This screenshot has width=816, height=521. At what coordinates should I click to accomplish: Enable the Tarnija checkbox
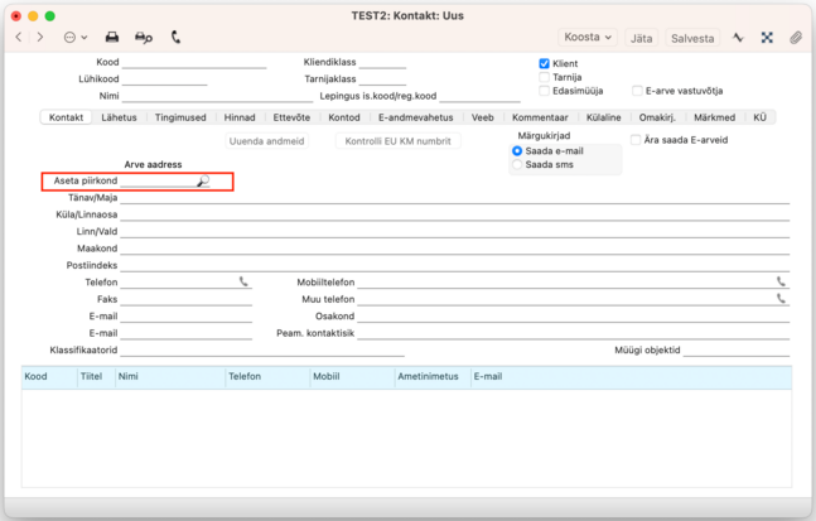tap(544, 77)
